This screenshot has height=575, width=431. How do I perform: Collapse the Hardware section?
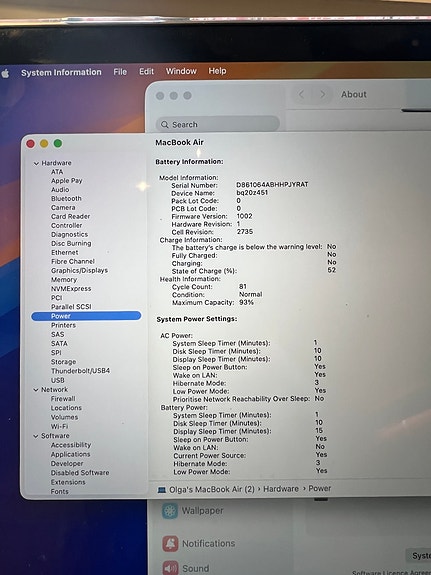(36, 164)
